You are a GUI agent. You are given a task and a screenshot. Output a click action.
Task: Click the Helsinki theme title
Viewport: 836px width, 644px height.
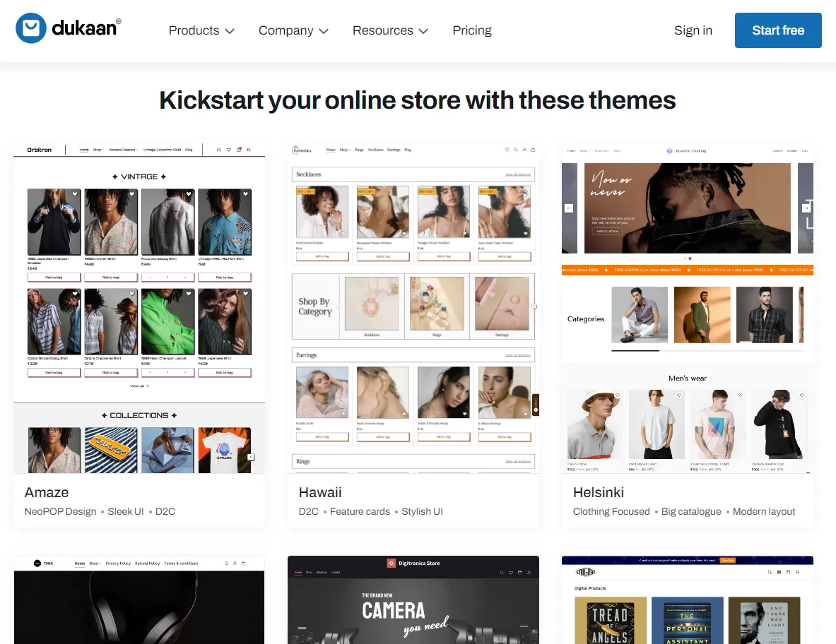[599, 492]
